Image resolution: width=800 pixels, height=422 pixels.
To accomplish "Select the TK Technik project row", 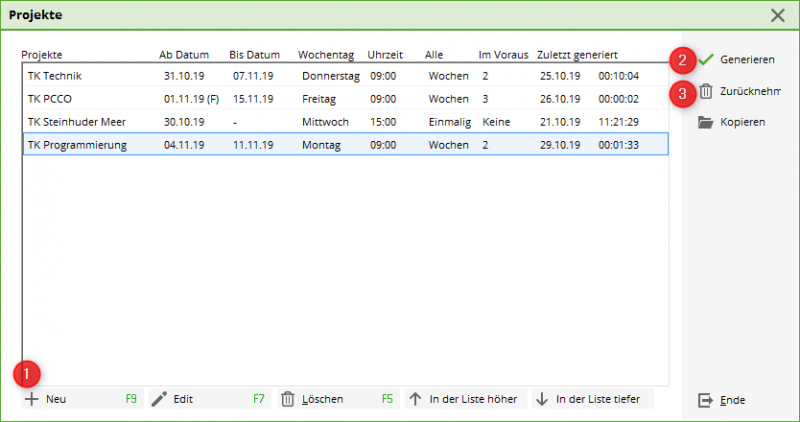I will pos(345,76).
